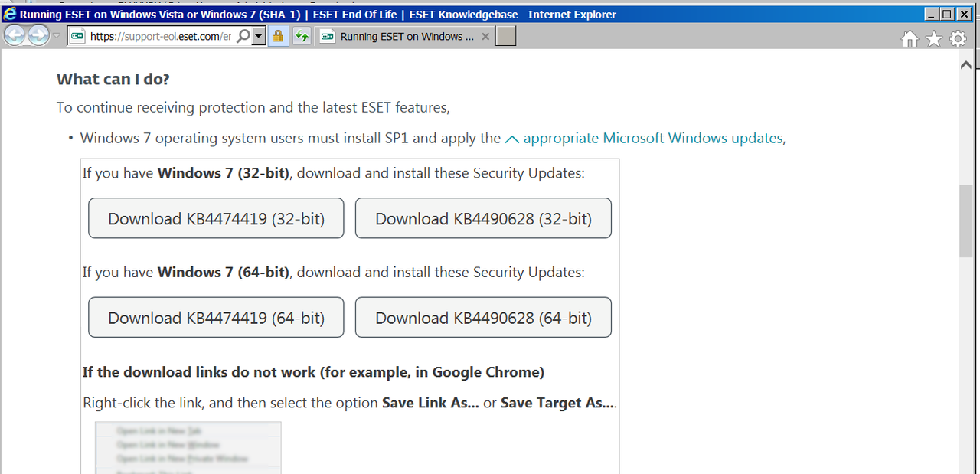This screenshot has width=980, height=474.
Task: Click Download KB4490628 (64-bit) button
Action: pyautogui.click(x=483, y=317)
